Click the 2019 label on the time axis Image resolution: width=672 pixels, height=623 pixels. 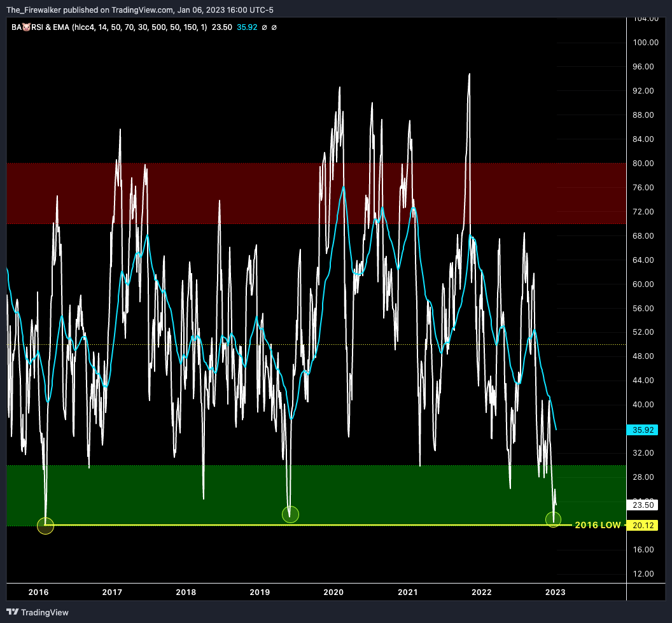[260, 592]
